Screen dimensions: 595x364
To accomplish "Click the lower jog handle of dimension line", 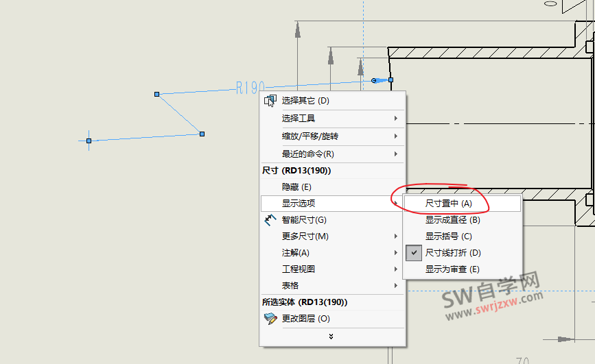I will [202, 134].
